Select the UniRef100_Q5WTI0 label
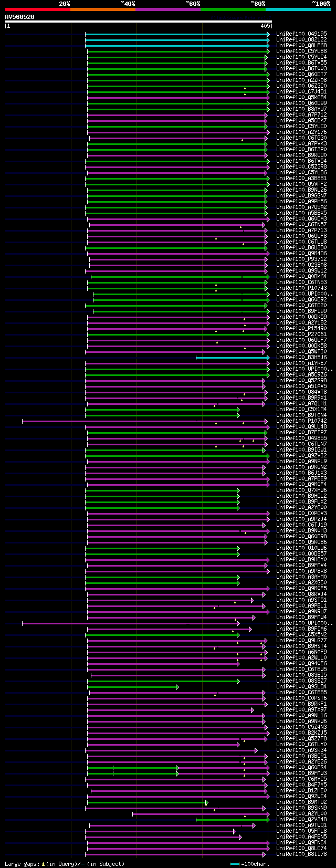The height and width of the screenshot is (868, 336). coord(301,352)
